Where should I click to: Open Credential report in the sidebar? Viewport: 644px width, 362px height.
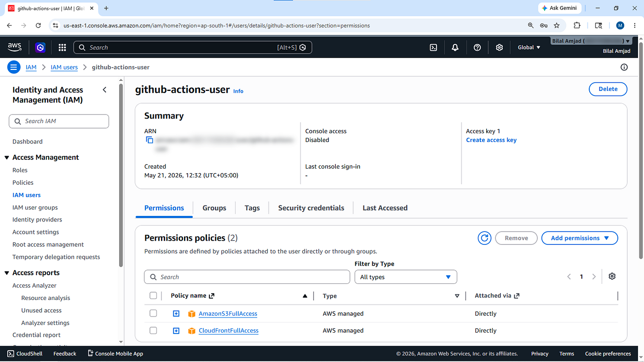coord(36,335)
